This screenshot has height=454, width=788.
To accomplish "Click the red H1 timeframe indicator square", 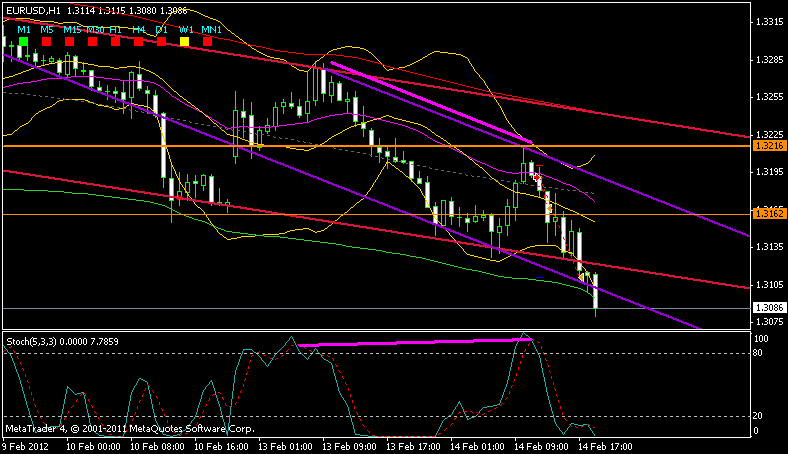I will point(116,42).
